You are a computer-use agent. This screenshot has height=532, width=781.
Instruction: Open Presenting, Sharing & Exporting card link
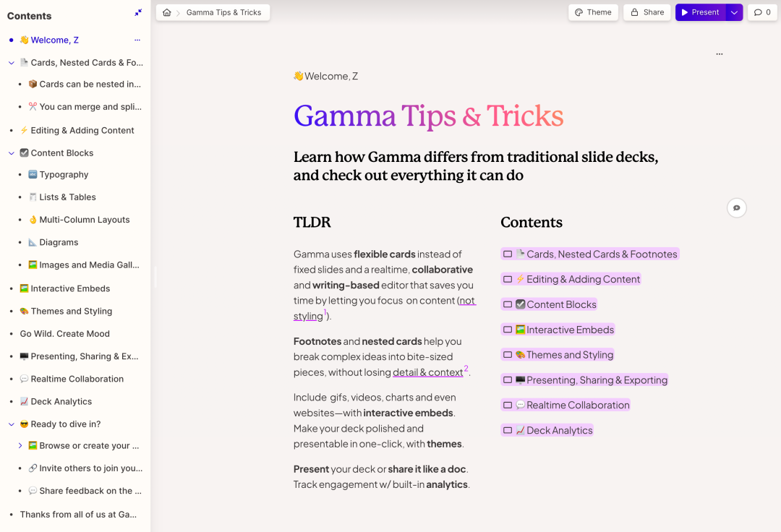click(584, 380)
